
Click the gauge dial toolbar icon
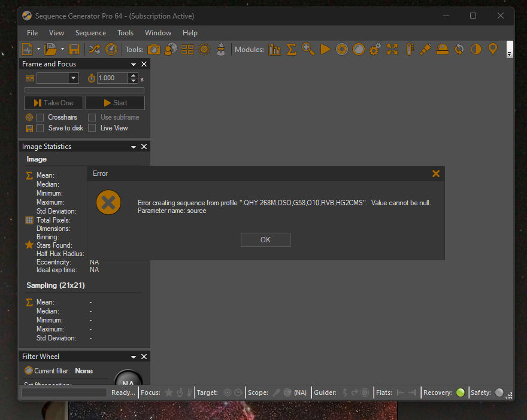tap(111, 49)
